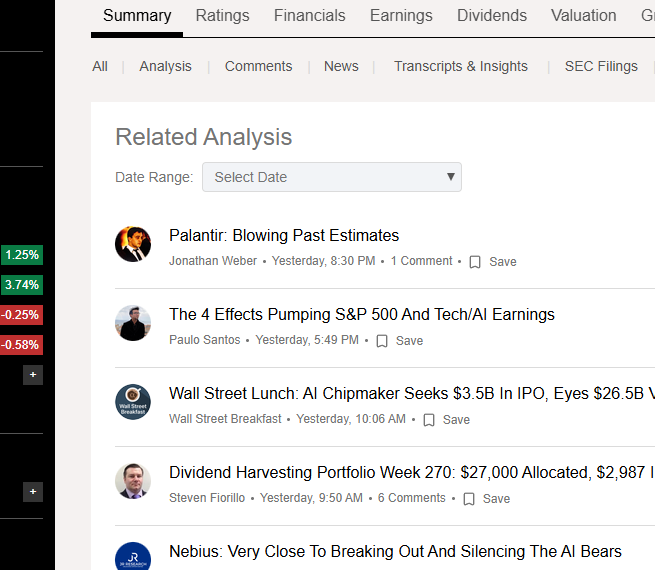Click the Date Range label
Screen dimensions: 655x570
[154, 177]
